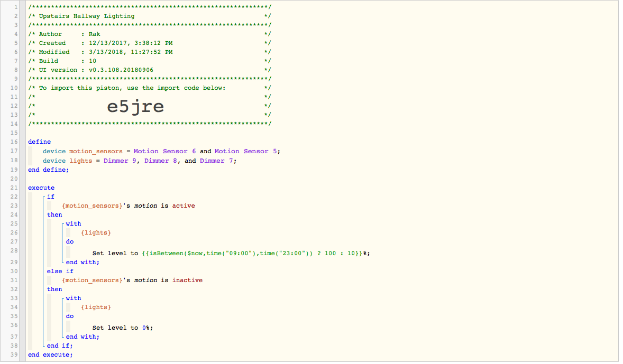
Task: Click the import code e5jre
Action: coord(135,107)
